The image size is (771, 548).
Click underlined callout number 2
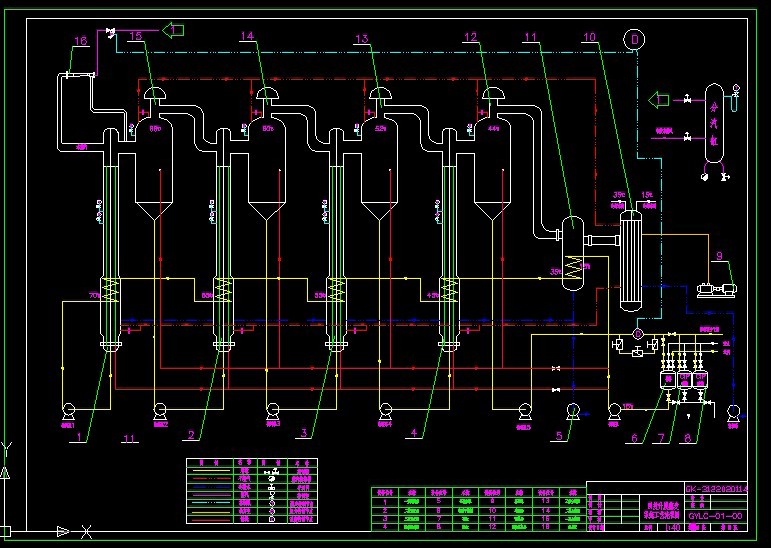(191, 434)
